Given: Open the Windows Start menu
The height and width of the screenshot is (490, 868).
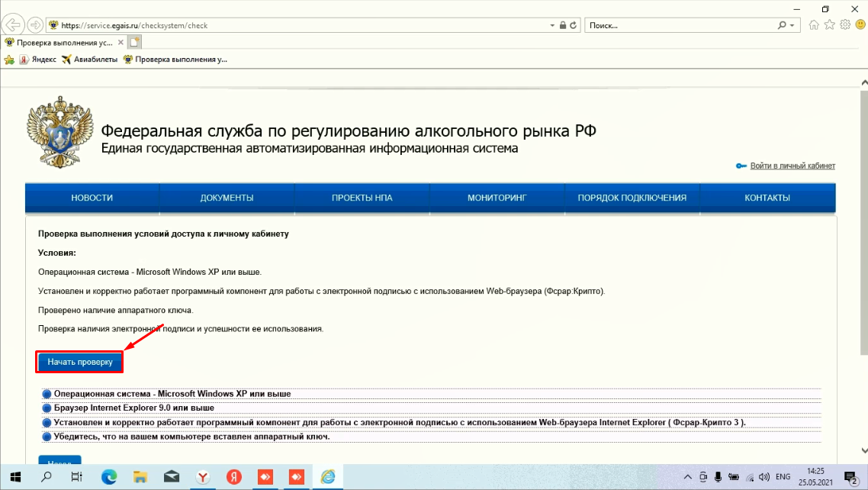Looking at the screenshot, I should [15, 477].
